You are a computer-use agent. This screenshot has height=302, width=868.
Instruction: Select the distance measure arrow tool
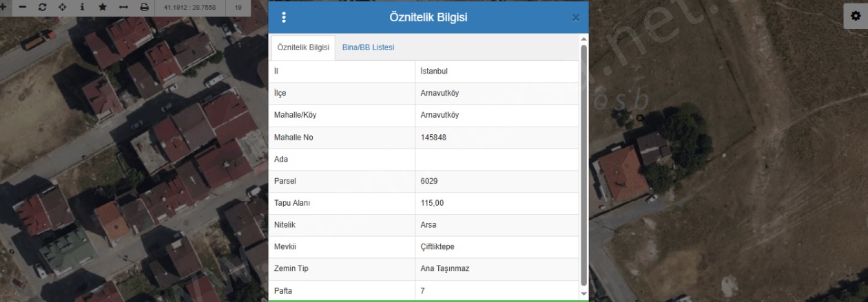[x=123, y=7]
